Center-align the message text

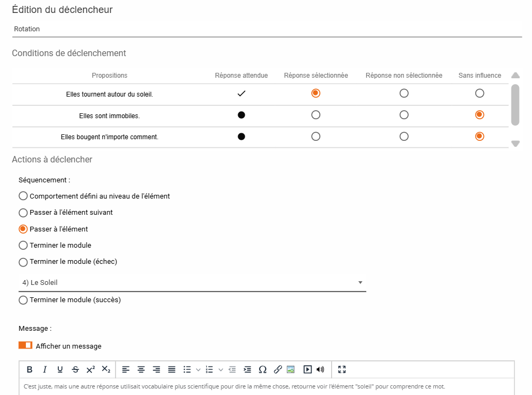point(141,370)
